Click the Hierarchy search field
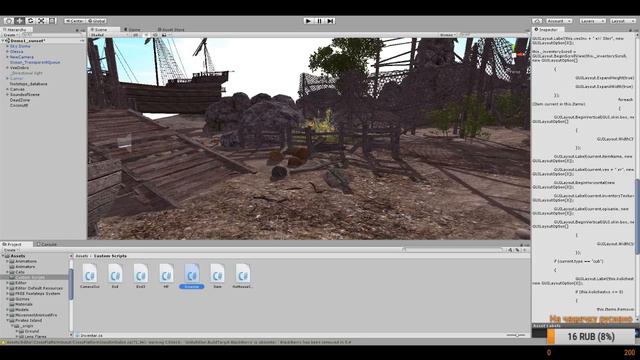Image resolution: width=640 pixels, height=360 pixels. click(x=51, y=35)
